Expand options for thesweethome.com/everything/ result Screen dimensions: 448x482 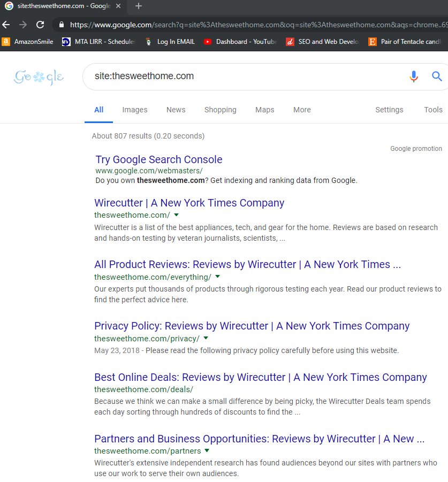click(x=217, y=277)
